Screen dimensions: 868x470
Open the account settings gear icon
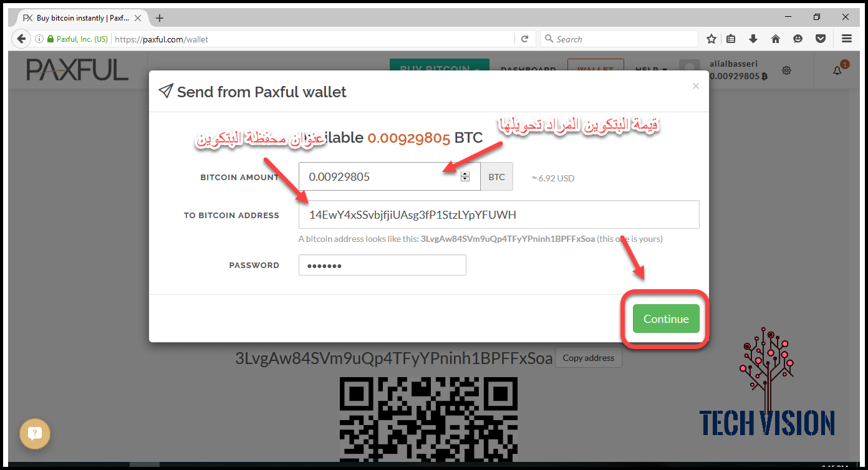tap(786, 70)
